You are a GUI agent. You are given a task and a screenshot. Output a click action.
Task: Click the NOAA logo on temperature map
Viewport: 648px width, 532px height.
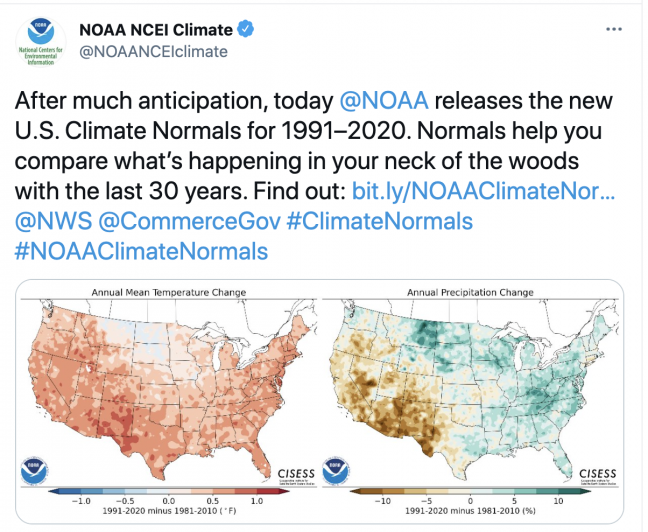pyautogui.click(x=34, y=471)
